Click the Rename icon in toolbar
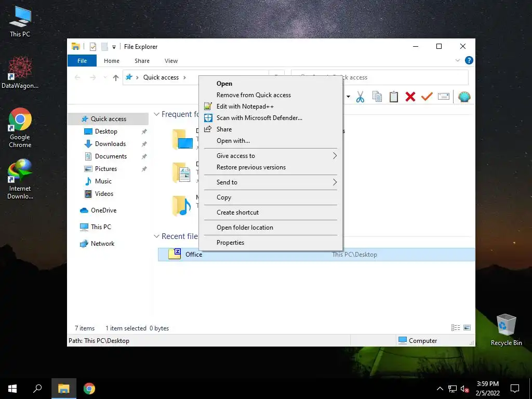Screen dimensions: 532x399 [444, 97]
